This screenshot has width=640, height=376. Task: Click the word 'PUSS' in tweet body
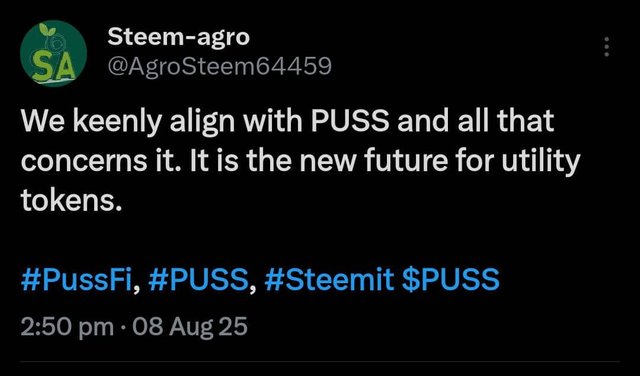coord(350,121)
